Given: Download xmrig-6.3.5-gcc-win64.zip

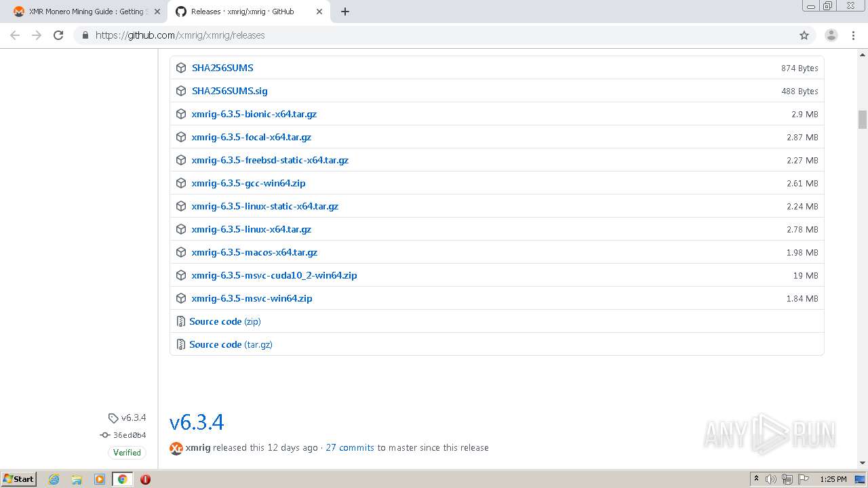Looking at the screenshot, I should [249, 183].
